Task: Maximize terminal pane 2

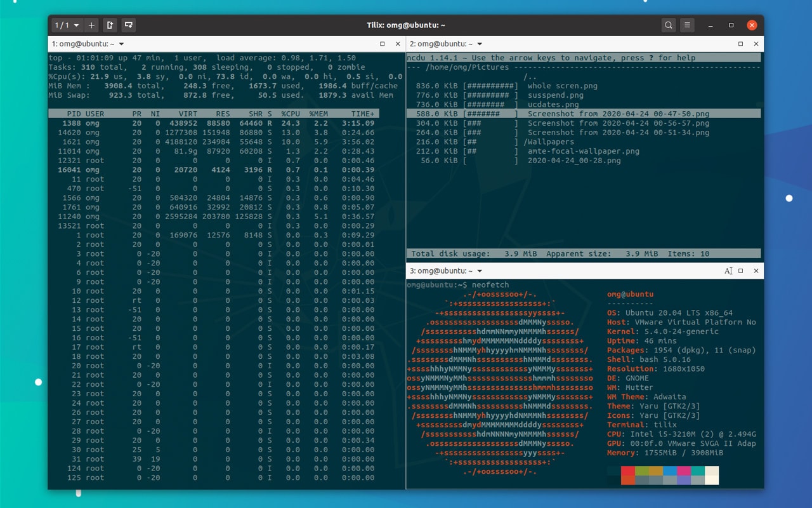Action: [740, 44]
